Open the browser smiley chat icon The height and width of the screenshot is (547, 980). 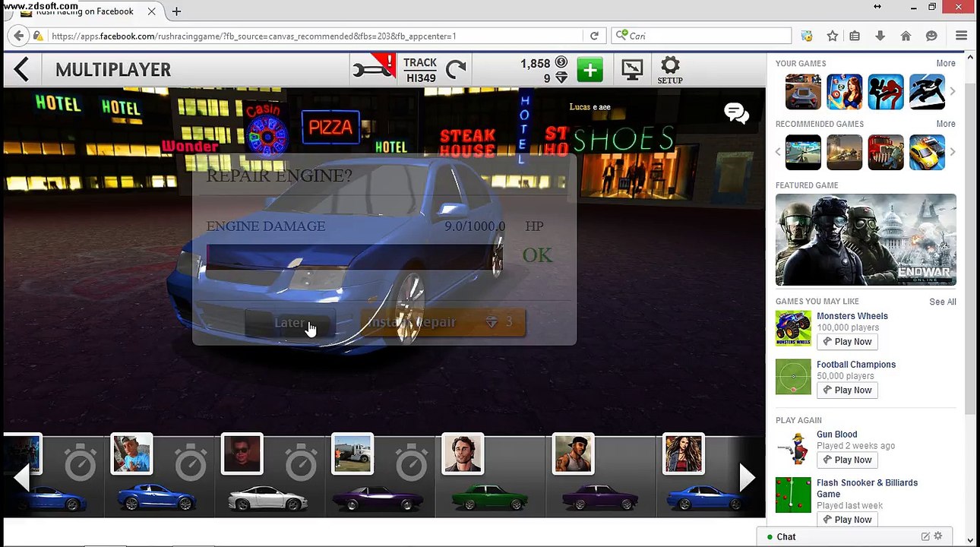931,36
